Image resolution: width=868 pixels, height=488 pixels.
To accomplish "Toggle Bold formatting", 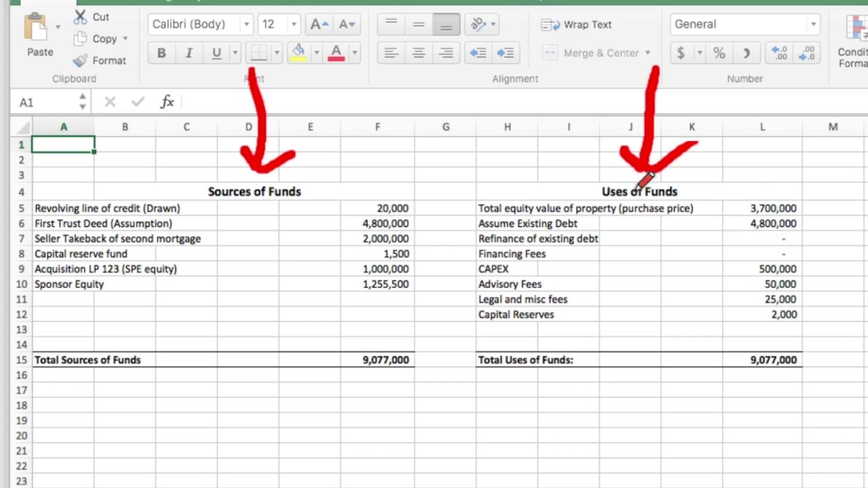I will point(161,53).
